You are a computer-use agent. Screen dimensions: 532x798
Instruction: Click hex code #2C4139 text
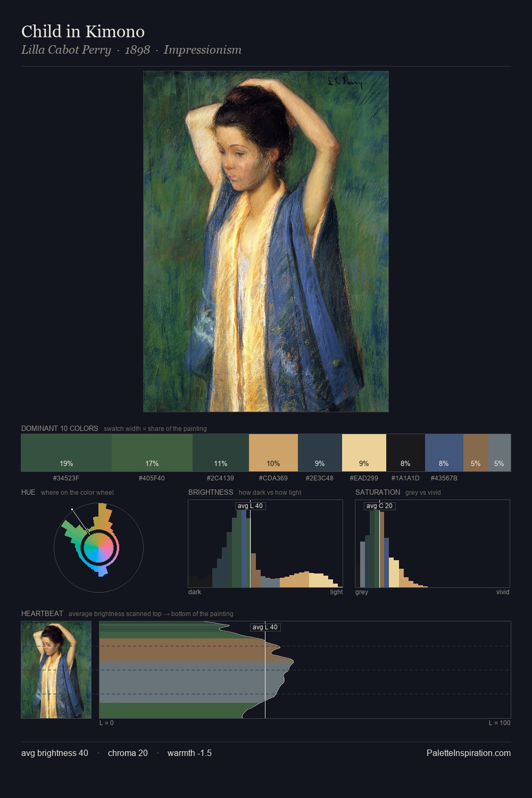[x=220, y=478]
